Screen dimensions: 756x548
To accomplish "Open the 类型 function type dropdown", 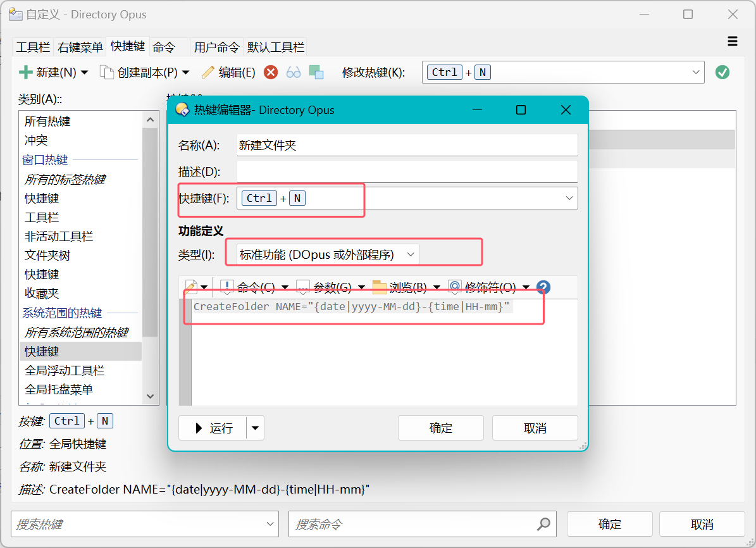I will 411,254.
